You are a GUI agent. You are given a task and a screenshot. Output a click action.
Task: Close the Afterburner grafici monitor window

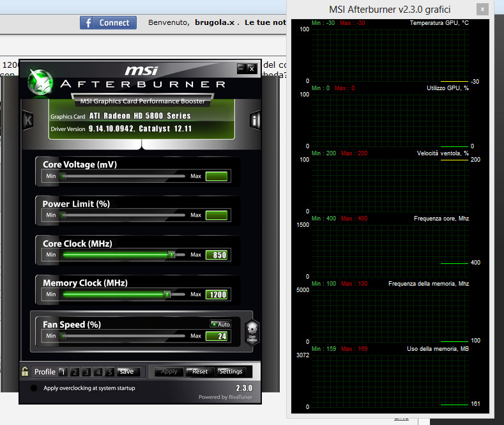(482, 10)
